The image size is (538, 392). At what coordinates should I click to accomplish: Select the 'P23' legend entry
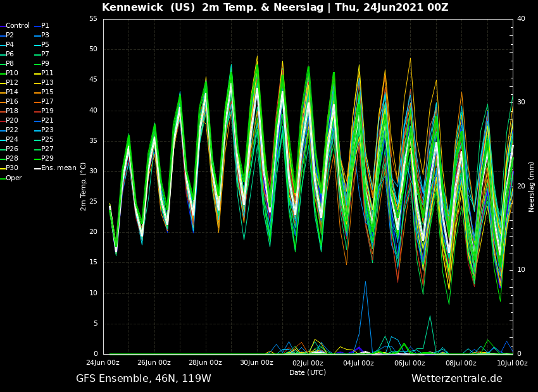click(44, 130)
